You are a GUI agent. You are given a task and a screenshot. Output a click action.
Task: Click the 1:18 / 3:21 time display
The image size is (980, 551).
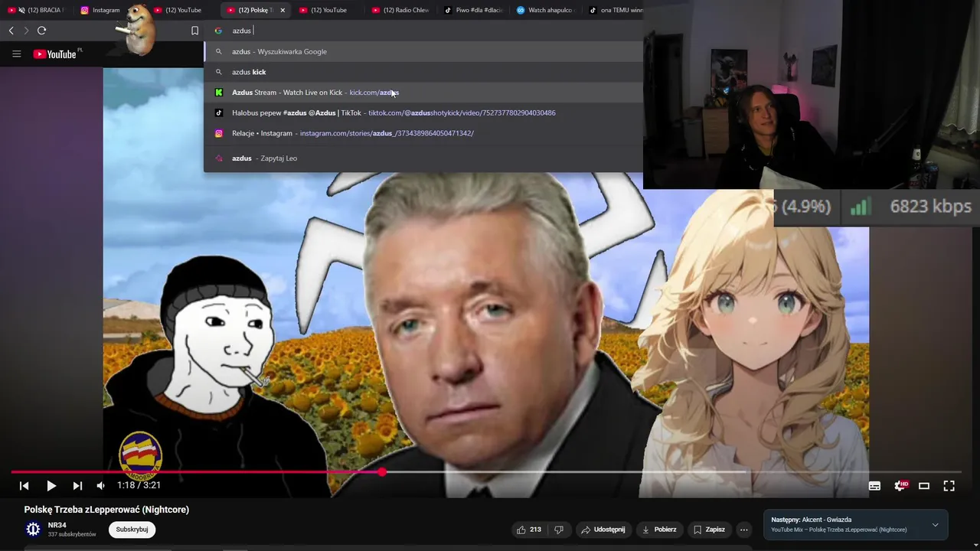pos(139,485)
